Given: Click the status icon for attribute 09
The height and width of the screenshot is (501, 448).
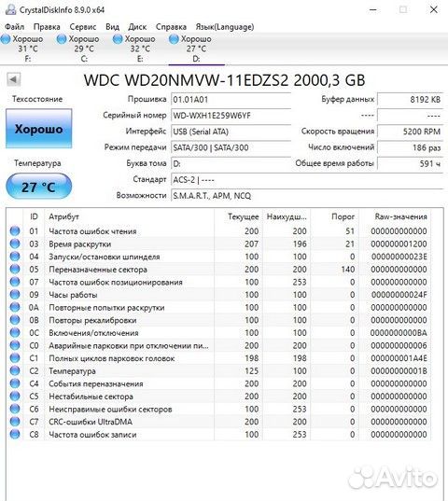Looking at the screenshot, I should point(15,294).
